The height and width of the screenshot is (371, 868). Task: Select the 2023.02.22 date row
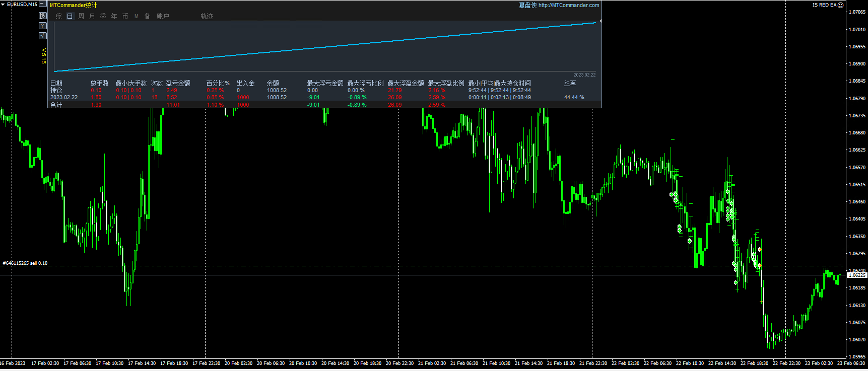pyautogui.click(x=64, y=97)
